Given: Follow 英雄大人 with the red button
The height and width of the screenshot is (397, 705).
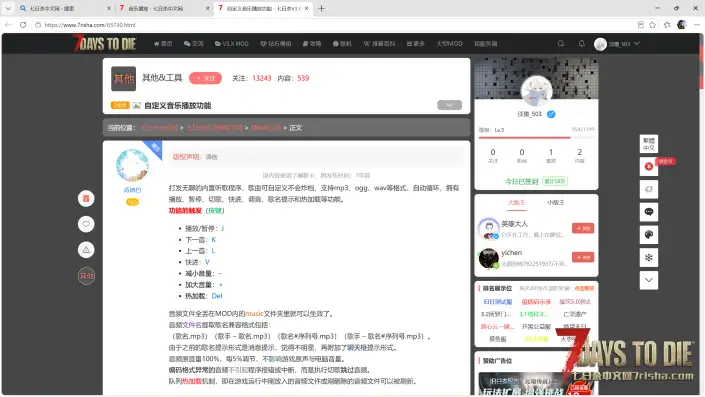Looking at the screenshot, I should 583,228.
